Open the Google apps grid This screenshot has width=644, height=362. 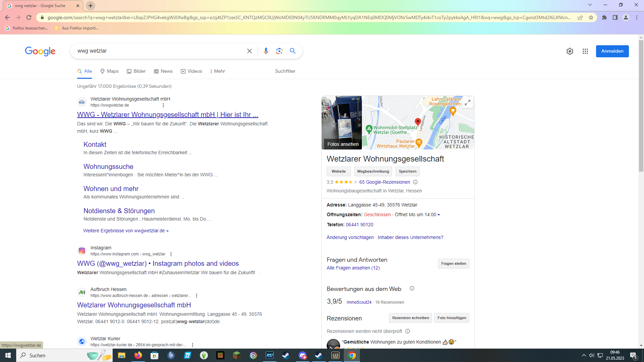click(585, 51)
